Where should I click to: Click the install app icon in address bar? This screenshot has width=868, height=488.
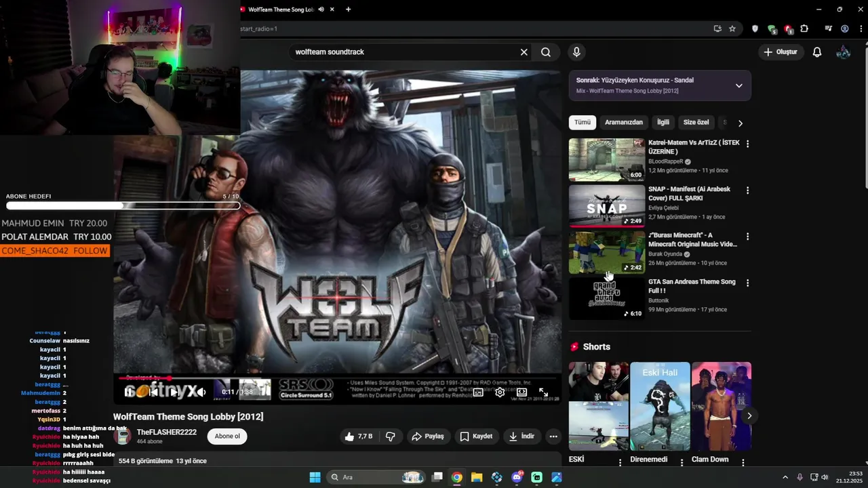(717, 28)
